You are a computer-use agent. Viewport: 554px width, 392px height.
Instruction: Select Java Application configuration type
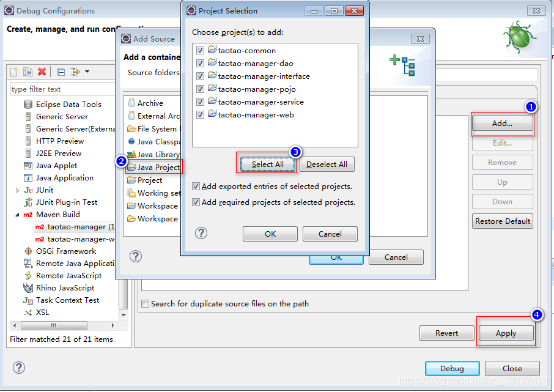pos(65,178)
